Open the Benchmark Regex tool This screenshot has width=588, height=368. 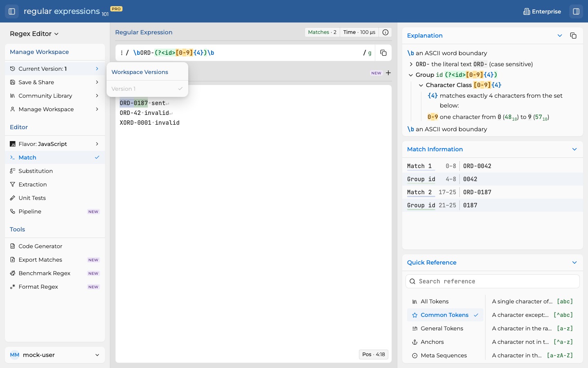point(55,273)
